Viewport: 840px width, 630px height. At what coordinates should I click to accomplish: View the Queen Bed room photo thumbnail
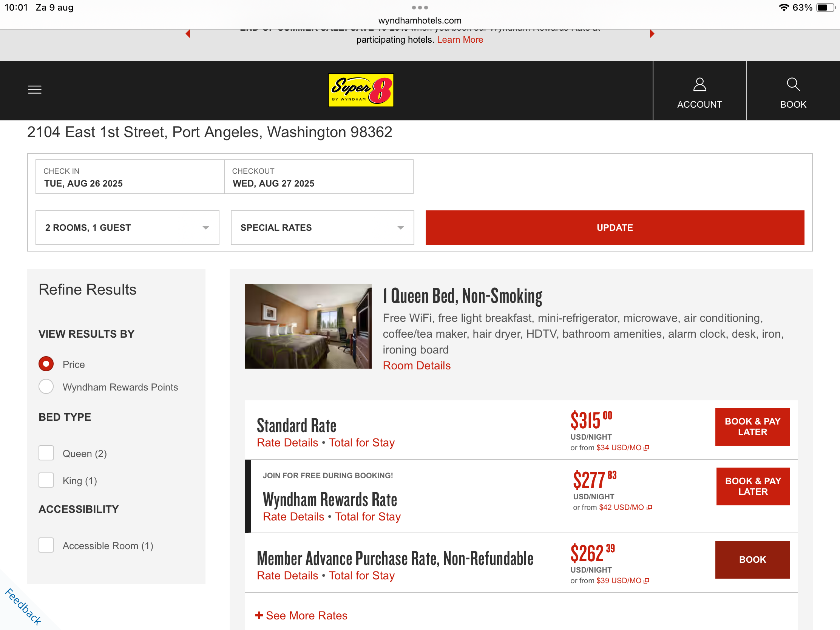tap(308, 326)
